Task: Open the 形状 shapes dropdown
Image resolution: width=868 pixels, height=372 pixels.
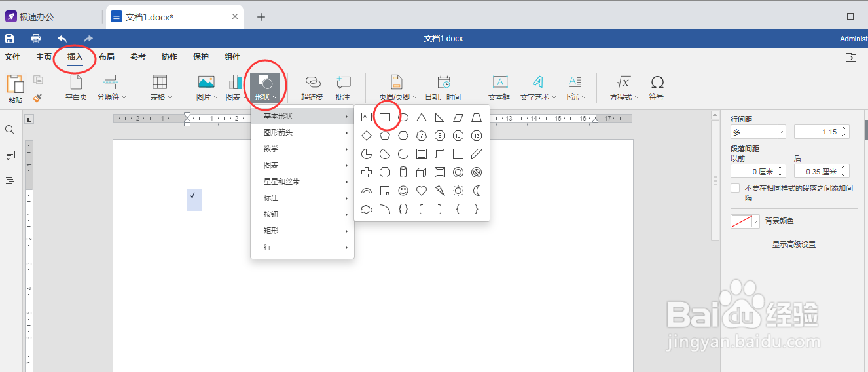Action: click(264, 88)
